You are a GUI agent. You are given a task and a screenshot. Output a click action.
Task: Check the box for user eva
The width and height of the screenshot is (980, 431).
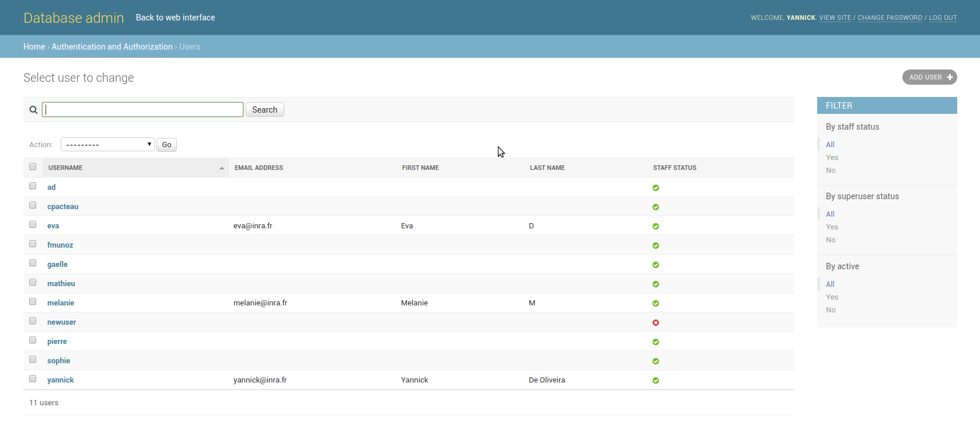(33, 224)
